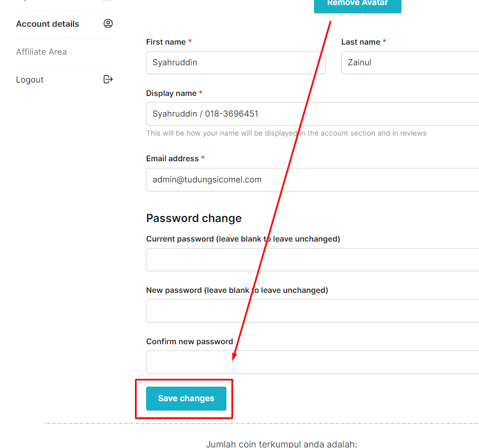Click the New password input box
This screenshot has width=479, height=448.
click(312, 311)
